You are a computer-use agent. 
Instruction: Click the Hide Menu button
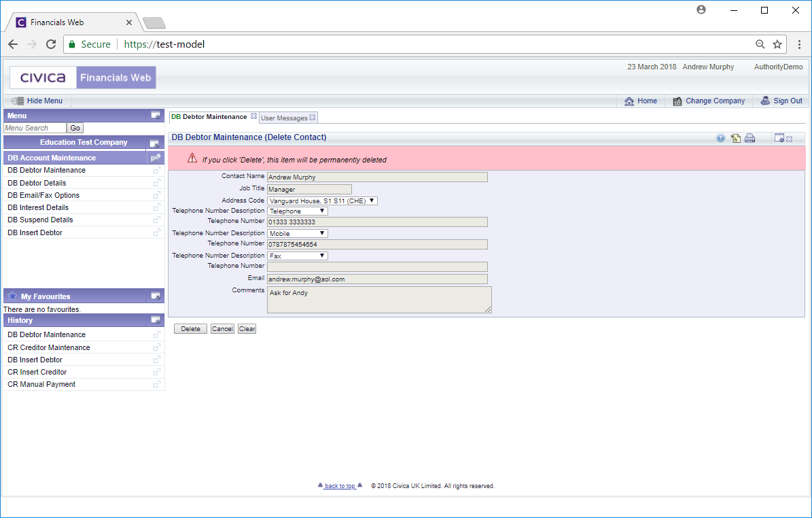pos(37,101)
